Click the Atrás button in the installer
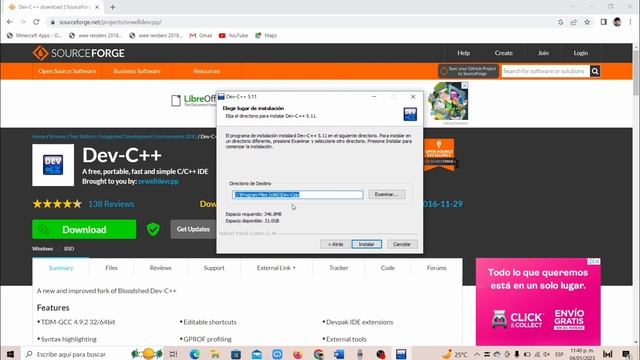The width and height of the screenshot is (640, 360). pos(336,244)
